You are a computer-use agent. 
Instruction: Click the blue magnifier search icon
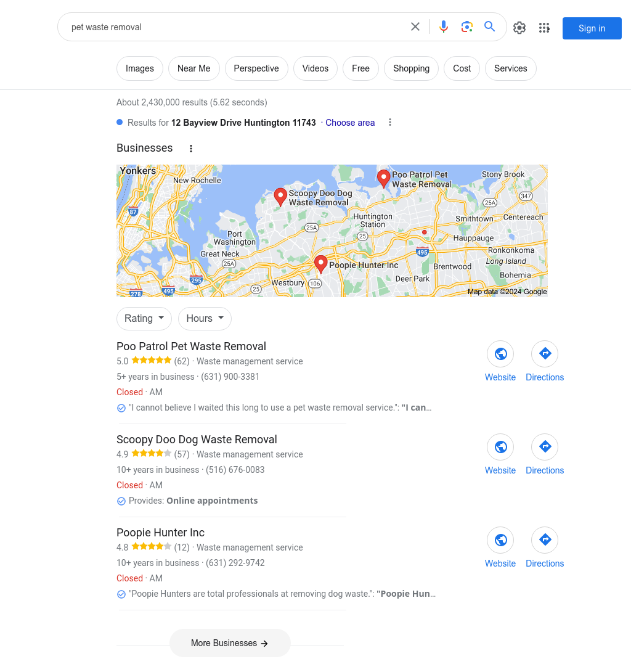(490, 27)
